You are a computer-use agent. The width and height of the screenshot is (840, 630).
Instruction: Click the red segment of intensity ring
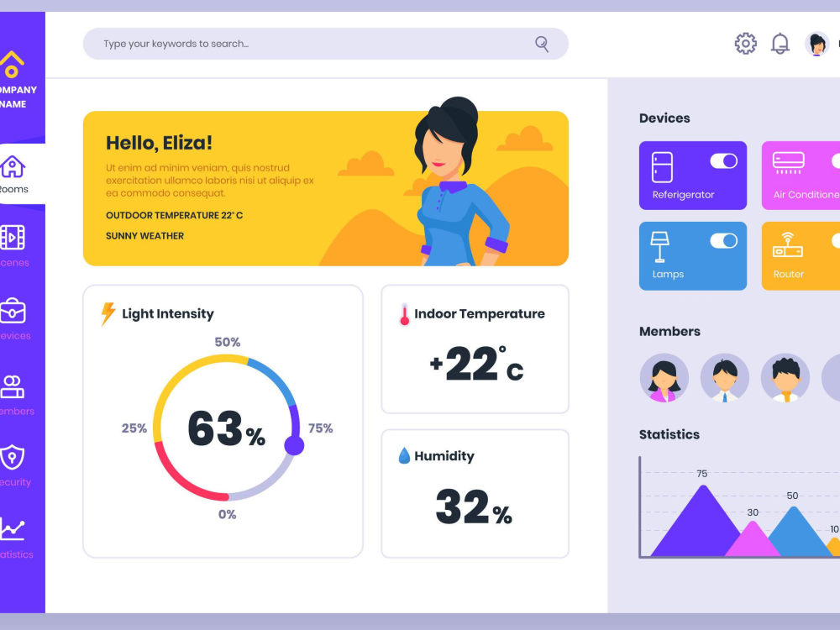[x=177, y=477]
